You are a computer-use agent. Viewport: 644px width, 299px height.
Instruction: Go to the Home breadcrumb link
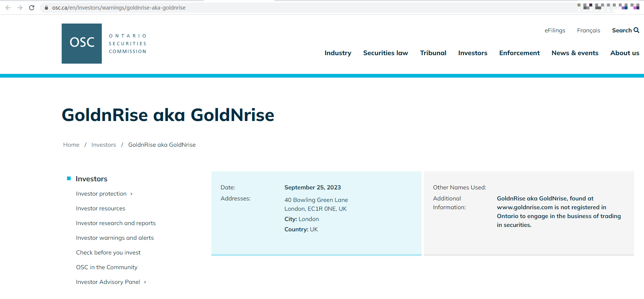[x=71, y=145]
